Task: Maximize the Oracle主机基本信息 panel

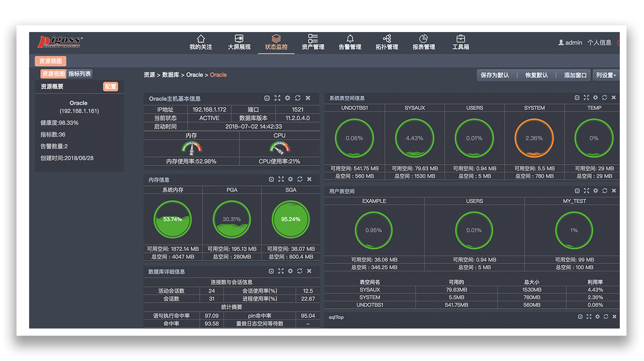Action: [277, 98]
